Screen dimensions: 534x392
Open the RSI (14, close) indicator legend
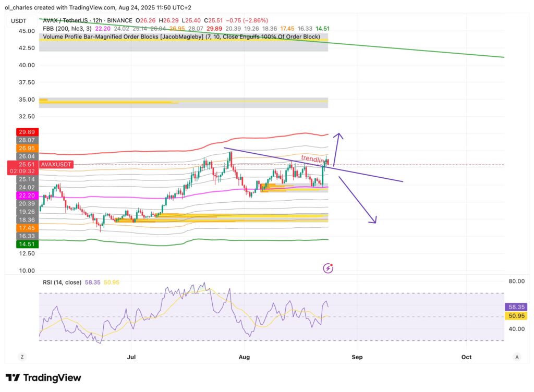(62, 283)
